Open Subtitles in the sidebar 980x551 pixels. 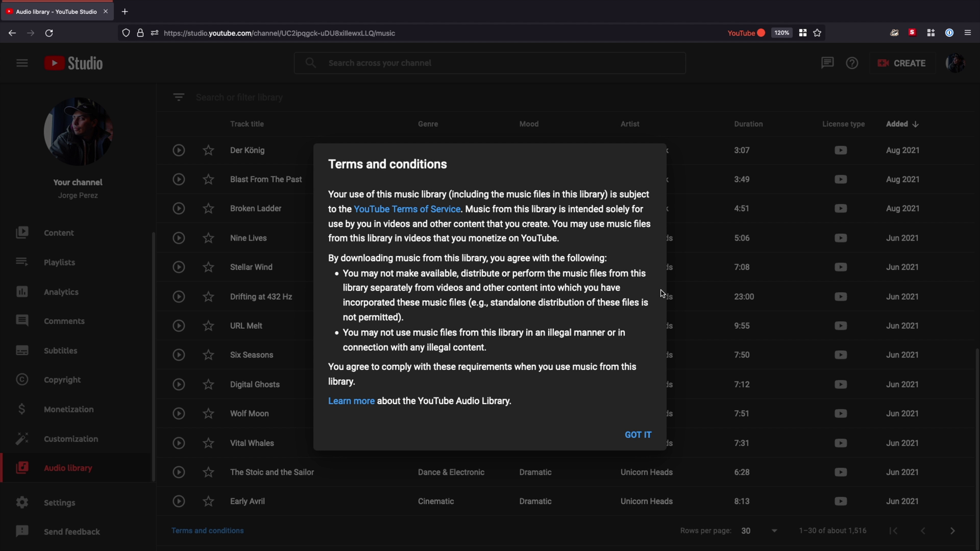click(60, 351)
